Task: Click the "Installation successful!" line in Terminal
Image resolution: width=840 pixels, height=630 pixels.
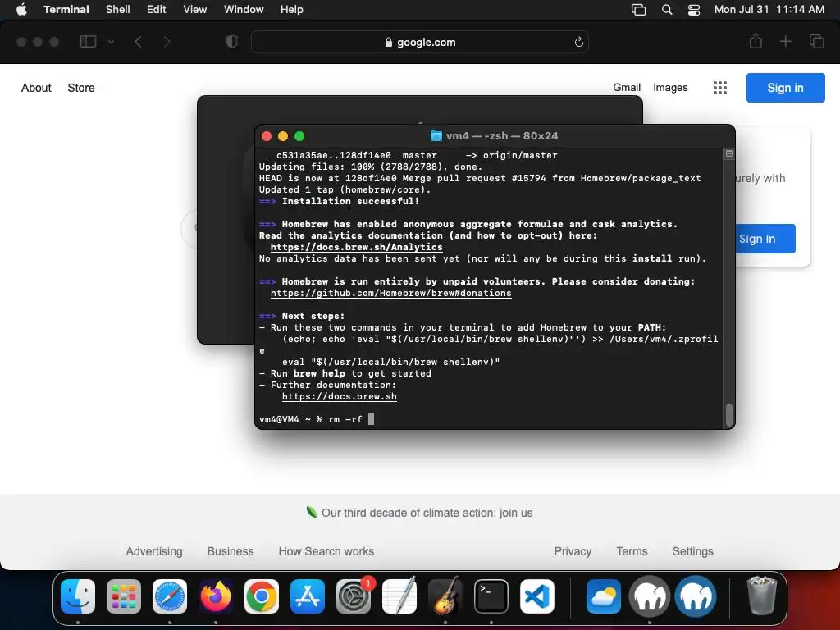Action: coord(350,202)
